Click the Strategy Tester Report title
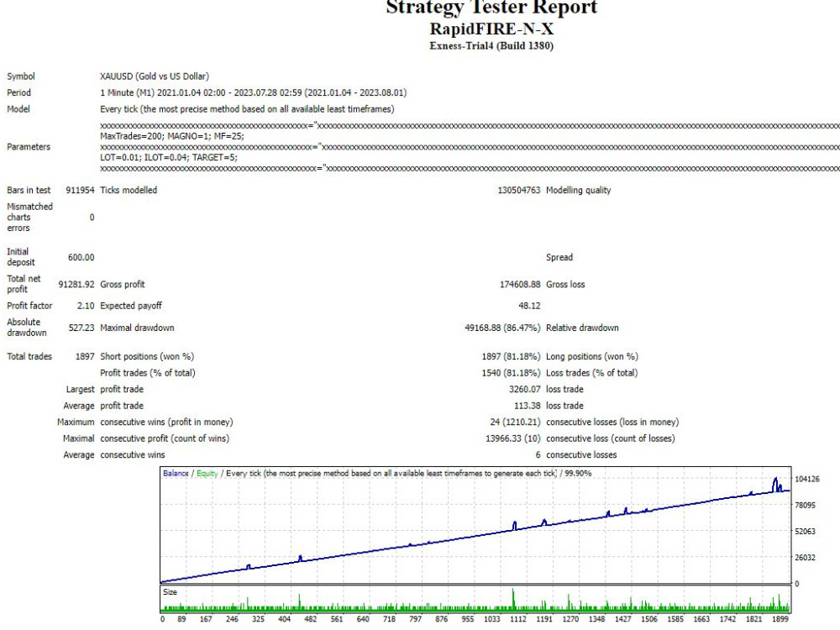This screenshot has height=630, width=840. tap(491, 8)
